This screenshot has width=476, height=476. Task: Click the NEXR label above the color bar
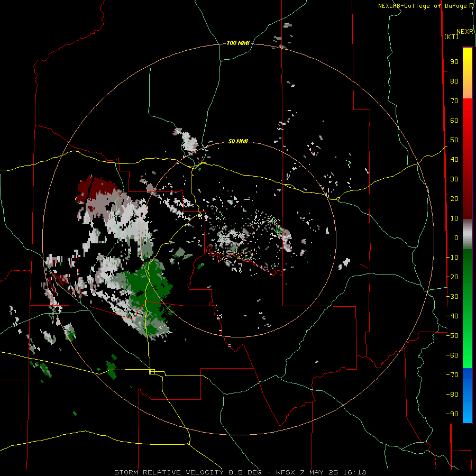[x=465, y=32]
